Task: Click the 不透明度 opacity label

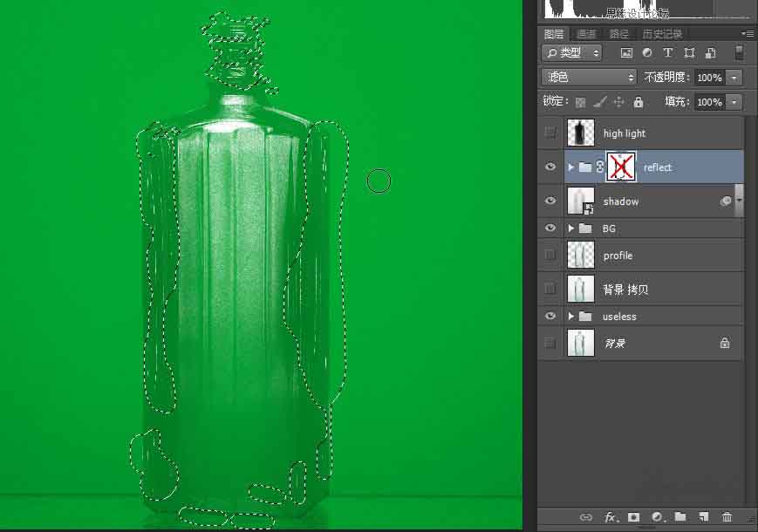Action: [x=666, y=78]
